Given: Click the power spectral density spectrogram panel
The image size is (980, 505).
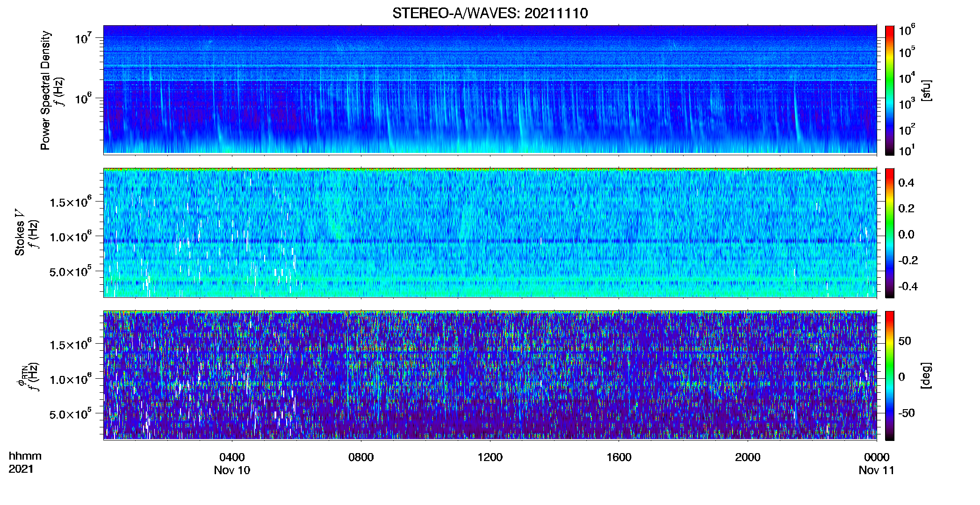Looking at the screenshot, I should 490,89.
